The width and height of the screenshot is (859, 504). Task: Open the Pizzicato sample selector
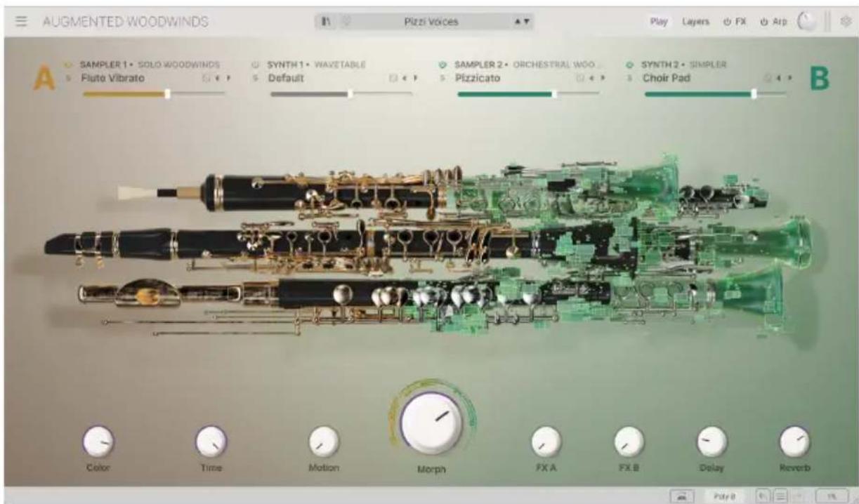[478, 78]
